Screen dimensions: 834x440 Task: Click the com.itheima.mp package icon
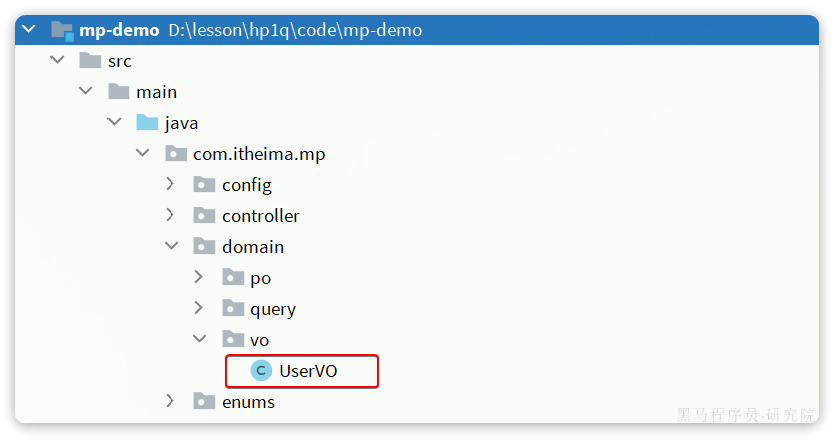176,154
